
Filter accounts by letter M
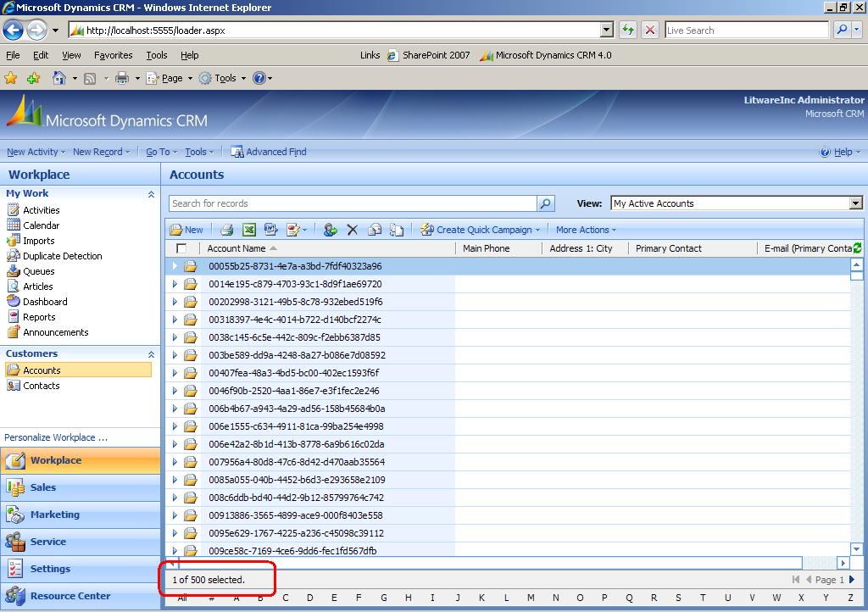click(x=531, y=598)
